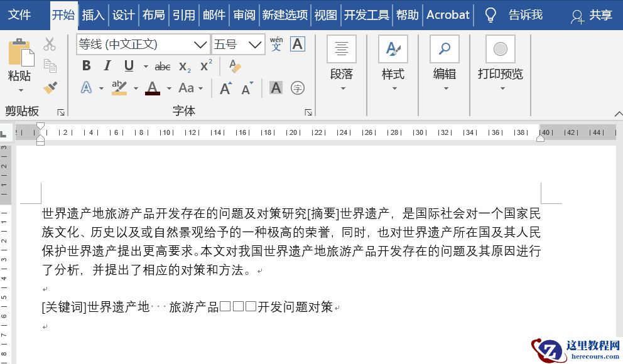Toggle underline formatting
Viewport: 623px width, 364px height.
pos(129,65)
